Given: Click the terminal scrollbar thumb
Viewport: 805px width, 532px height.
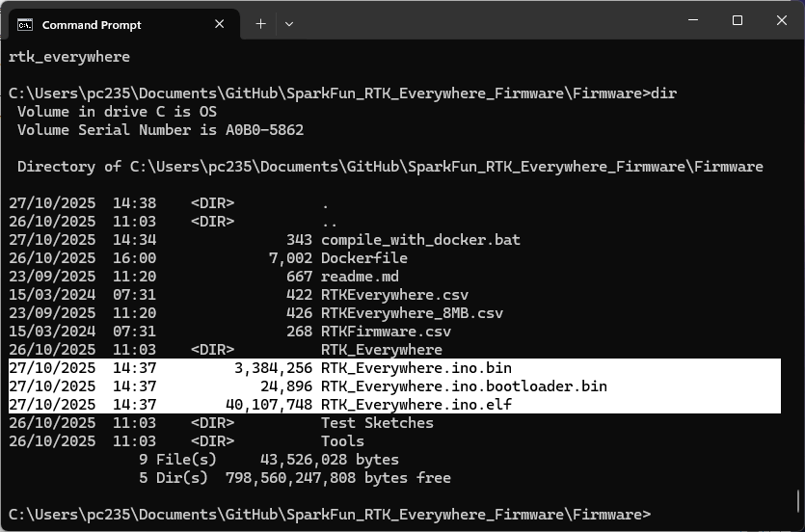Looking at the screenshot, I should click(798, 501).
